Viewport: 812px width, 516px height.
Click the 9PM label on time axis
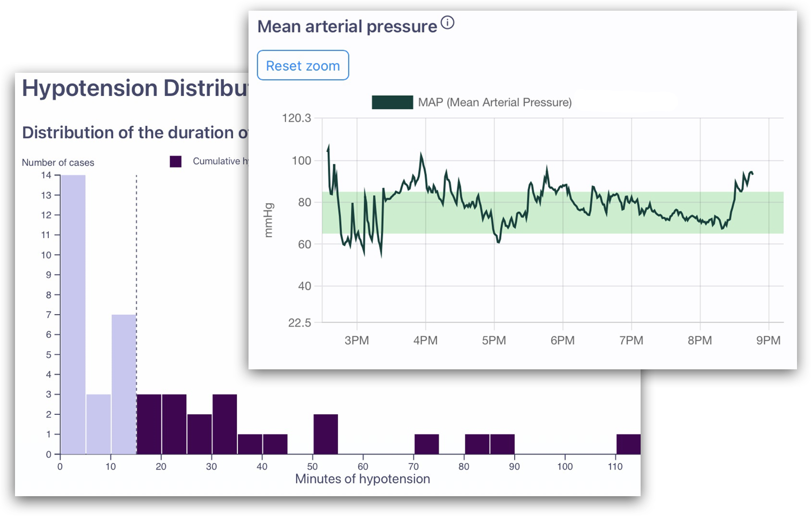[x=768, y=340]
